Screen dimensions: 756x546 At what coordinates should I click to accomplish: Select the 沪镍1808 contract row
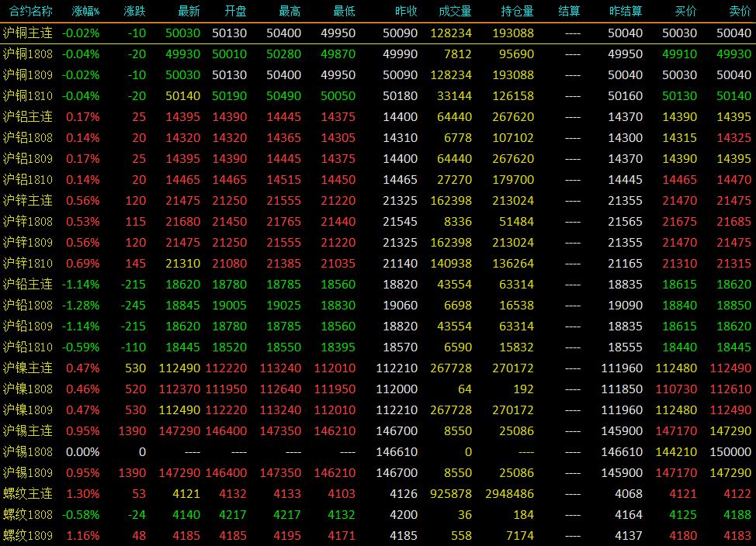tap(378, 389)
